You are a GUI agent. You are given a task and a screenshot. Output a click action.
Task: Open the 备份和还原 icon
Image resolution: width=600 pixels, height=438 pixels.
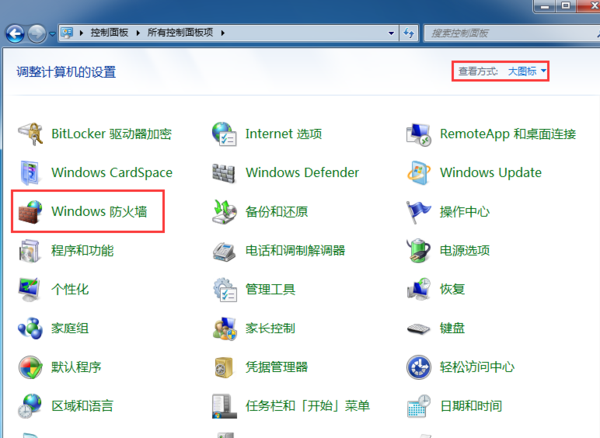point(224,212)
